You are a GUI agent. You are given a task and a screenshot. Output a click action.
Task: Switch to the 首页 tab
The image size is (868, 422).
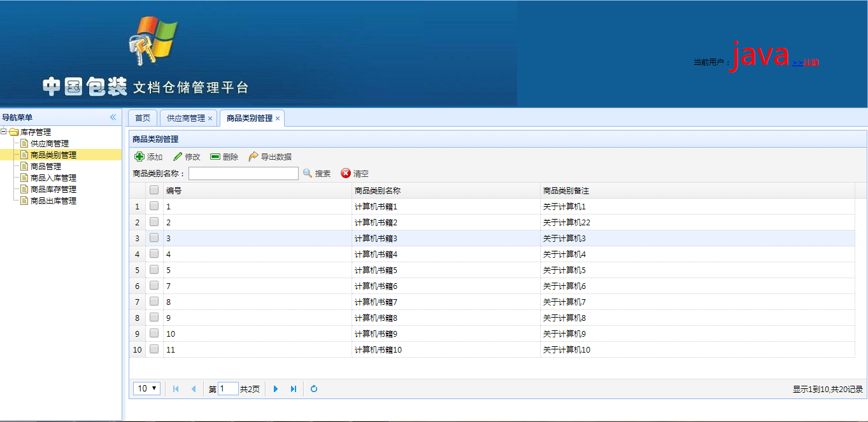tap(143, 118)
